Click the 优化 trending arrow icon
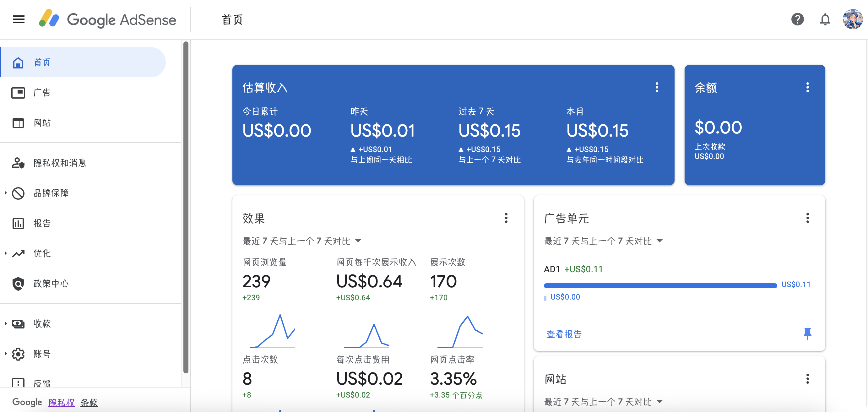Image resolution: width=868 pixels, height=412 pixels. pyautogui.click(x=18, y=253)
